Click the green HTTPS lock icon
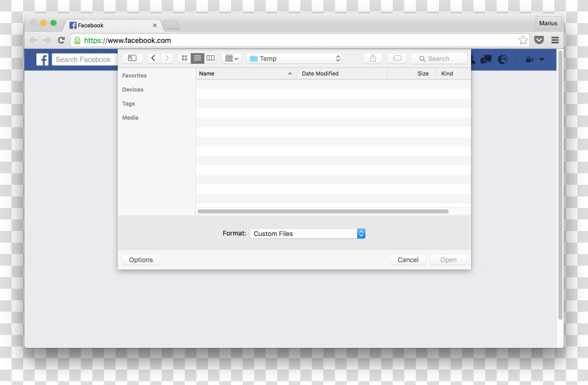The image size is (588, 385). pyautogui.click(x=77, y=41)
